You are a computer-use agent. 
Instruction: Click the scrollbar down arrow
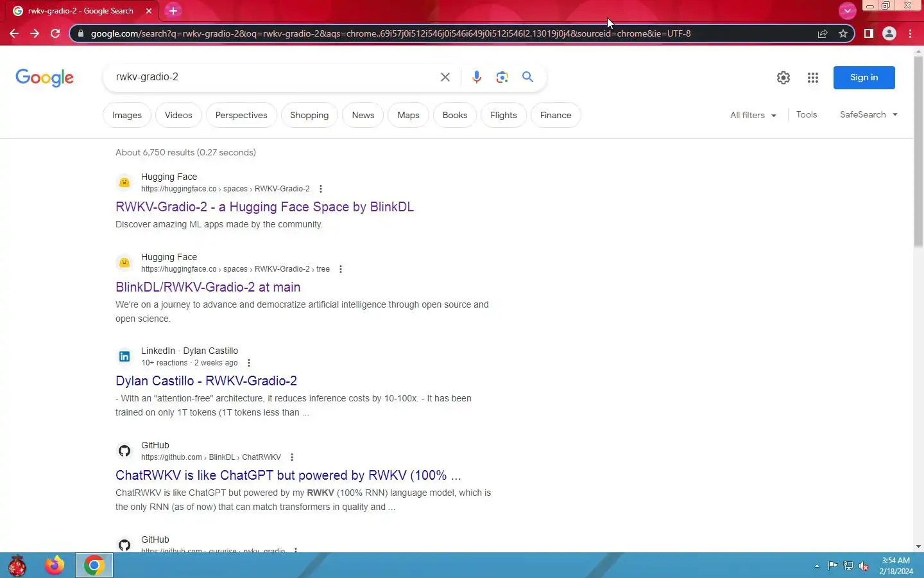tap(918, 547)
